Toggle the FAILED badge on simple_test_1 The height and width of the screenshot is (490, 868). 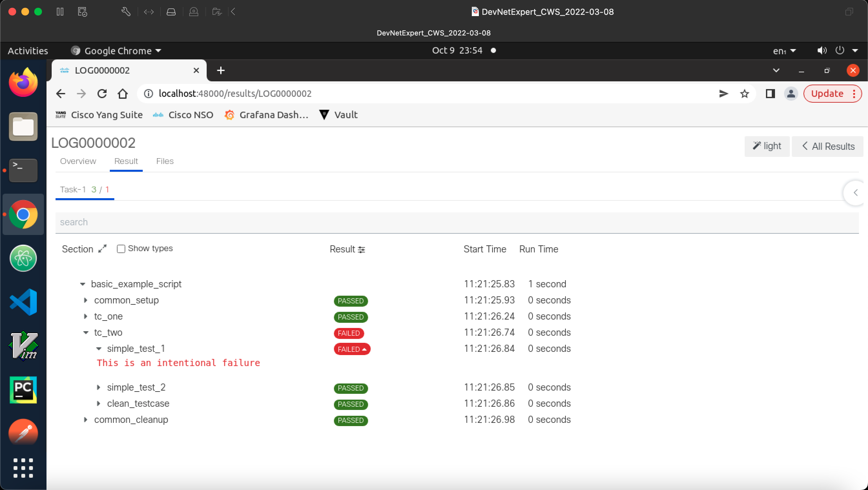click(x=352, y=349)
